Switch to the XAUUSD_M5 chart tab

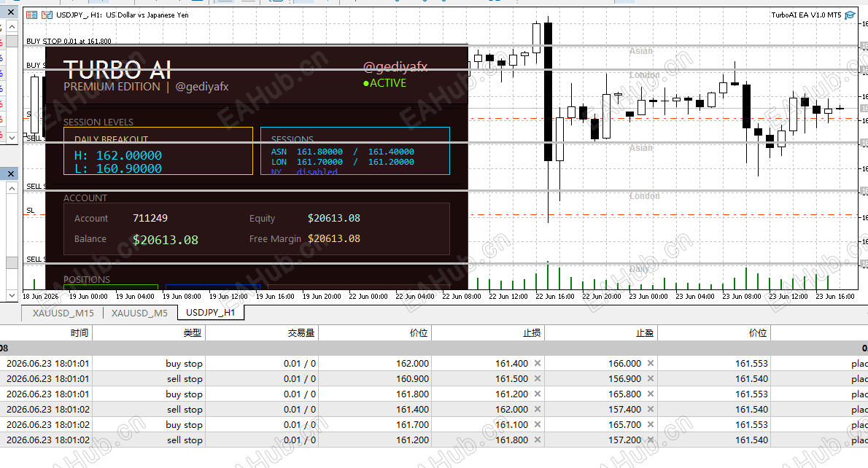tap(139, 313)
